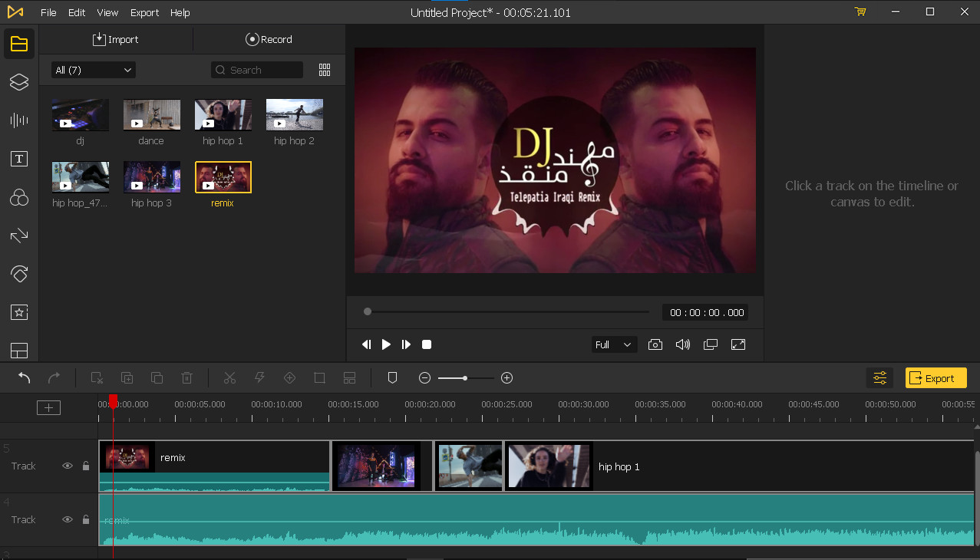Select the split scissors tool
Image resolution: width=980 pixels, height=560 pixels.
pos(229,377)
